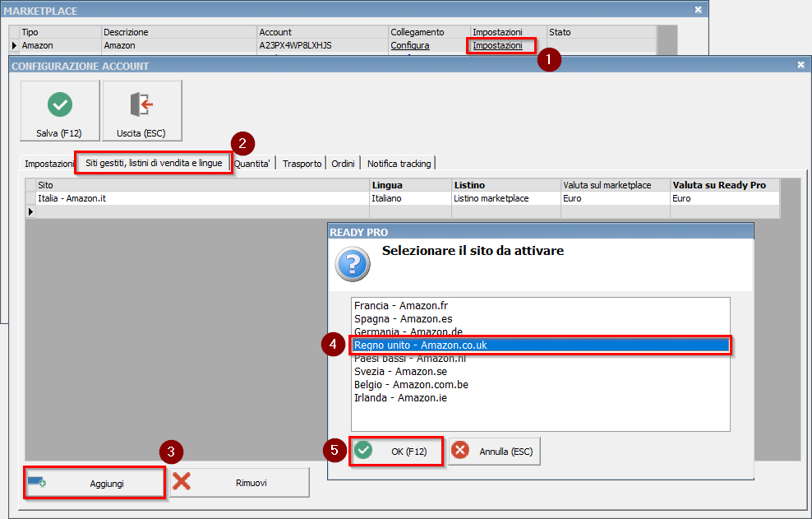Click the Account column header in Marketplace window

tap(323, 32)
